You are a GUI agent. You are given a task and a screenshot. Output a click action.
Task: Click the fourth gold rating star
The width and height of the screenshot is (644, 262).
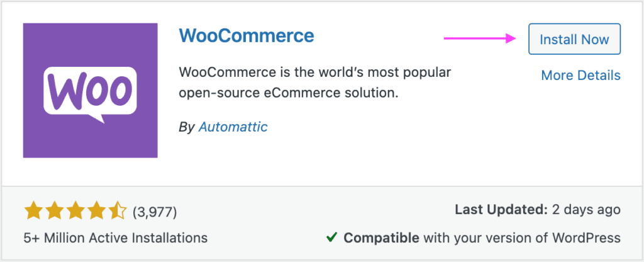tap(97, 211)
